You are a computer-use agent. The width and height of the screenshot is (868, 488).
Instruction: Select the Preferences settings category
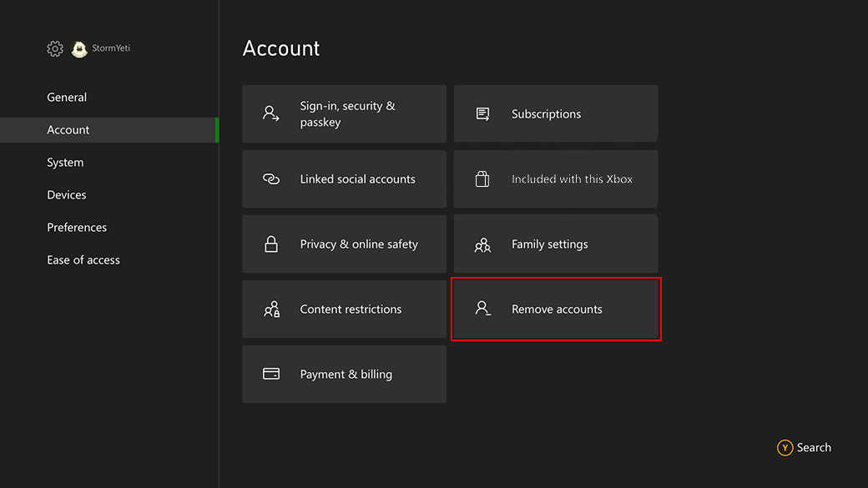pos(77,227)
